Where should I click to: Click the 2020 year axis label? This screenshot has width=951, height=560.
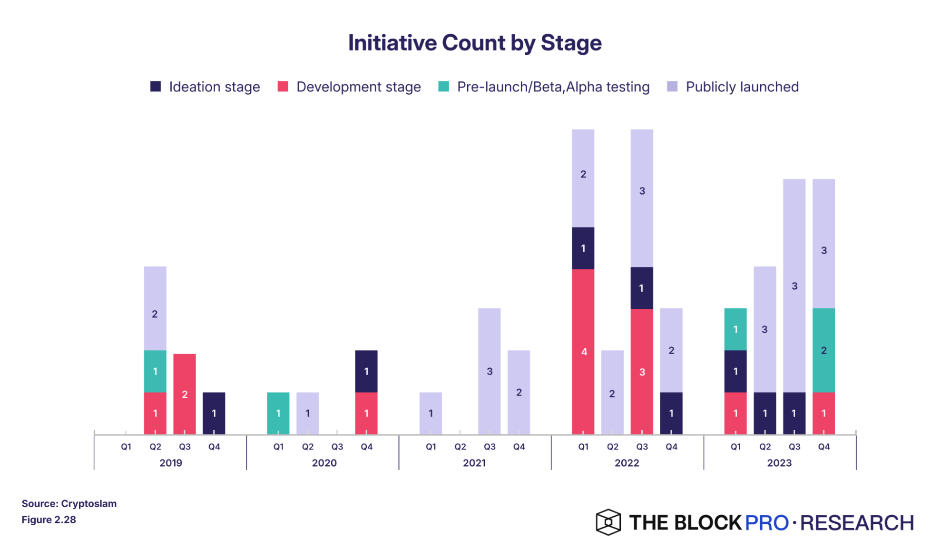(324, 463)
